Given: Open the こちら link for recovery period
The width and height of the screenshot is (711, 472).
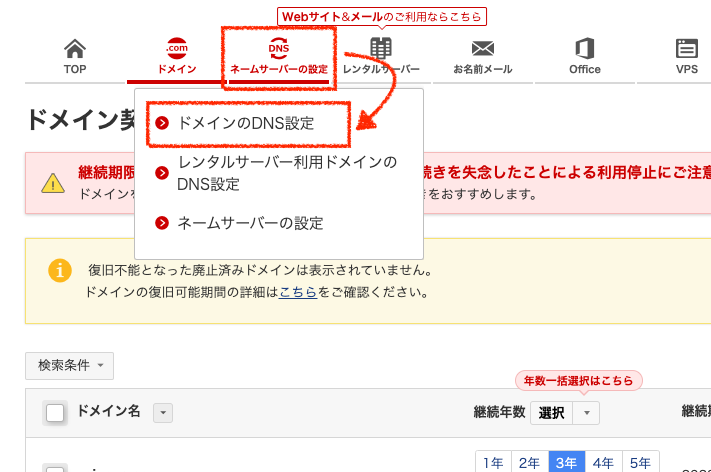Looking at the screenshot, I should coord(298,292).
